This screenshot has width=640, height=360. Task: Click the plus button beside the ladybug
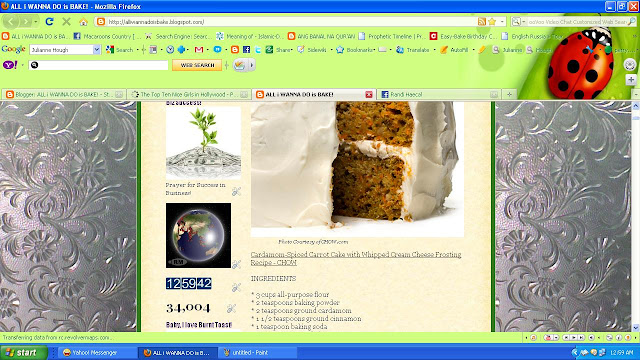tap(631, 80)
